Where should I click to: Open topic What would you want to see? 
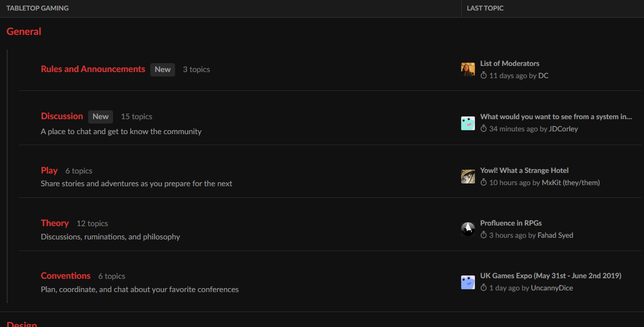556,117
